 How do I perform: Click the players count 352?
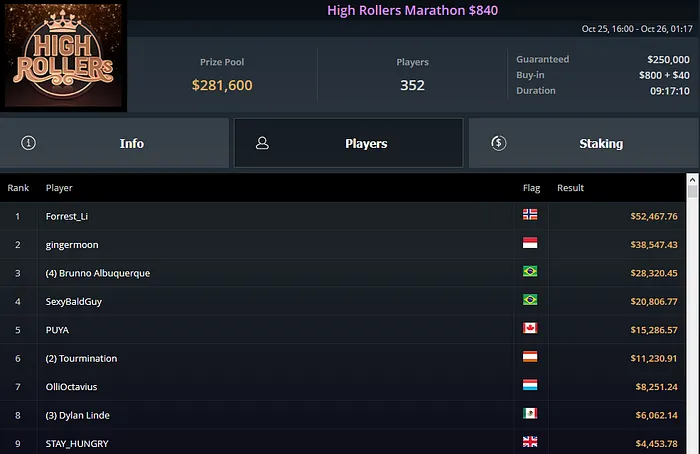pos(412,85)
